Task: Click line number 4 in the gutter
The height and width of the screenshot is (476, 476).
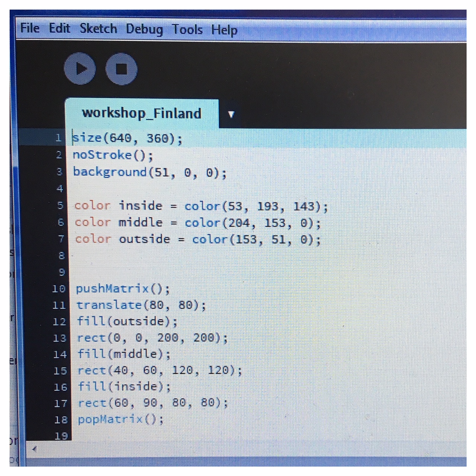Action: tap(60, 189)
